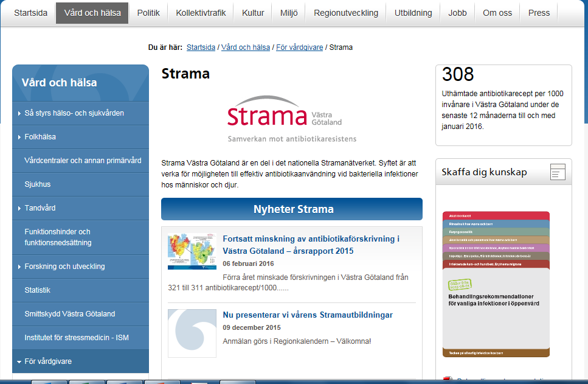Switch to the Kultur tab

(253, 13)
